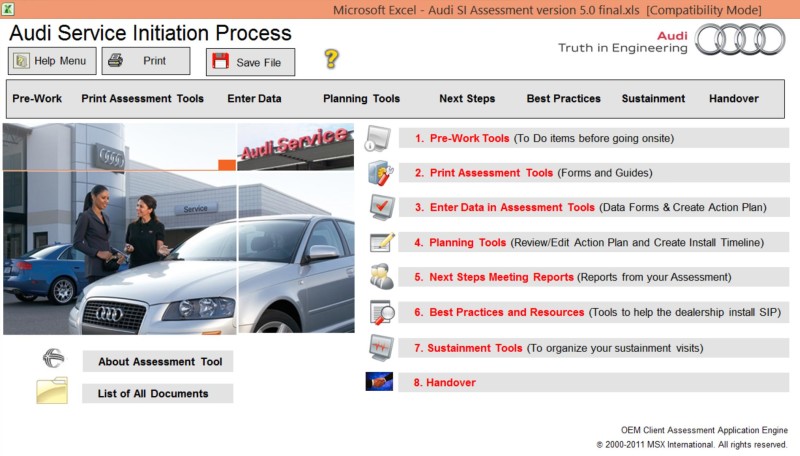Open List of All Documents
800x456 pixels.
pyautogui.click(x=157, y=393)
